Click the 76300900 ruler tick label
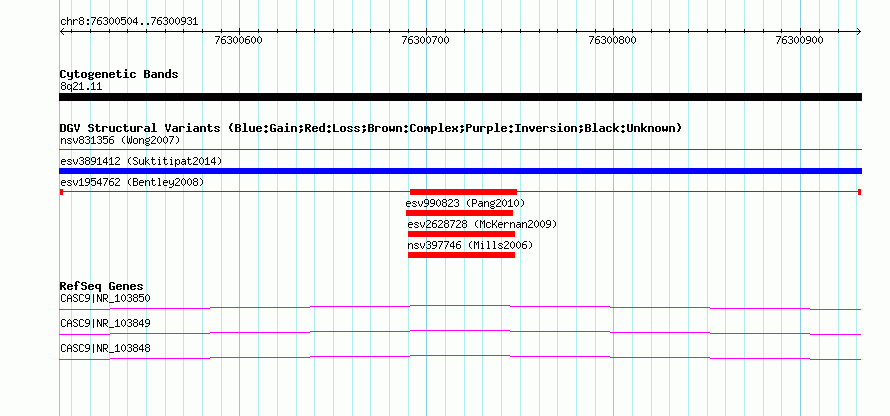This screenshot has width=890, height=416. coord(799,40)
